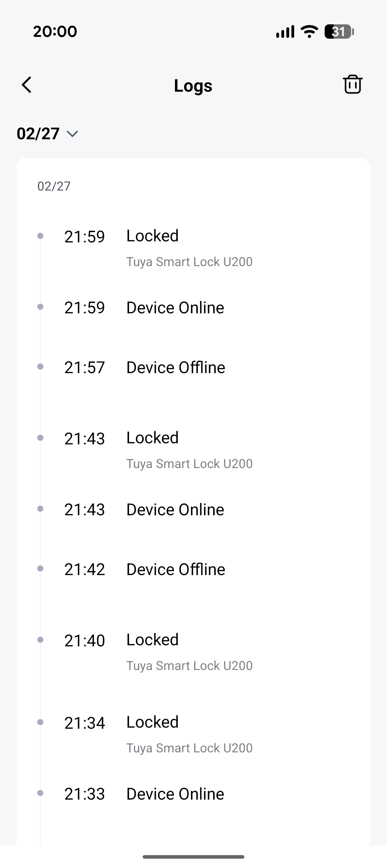Tap the 20:00 clock in status bar
Screen dimensions: 387x868
(x=55, y=32)
